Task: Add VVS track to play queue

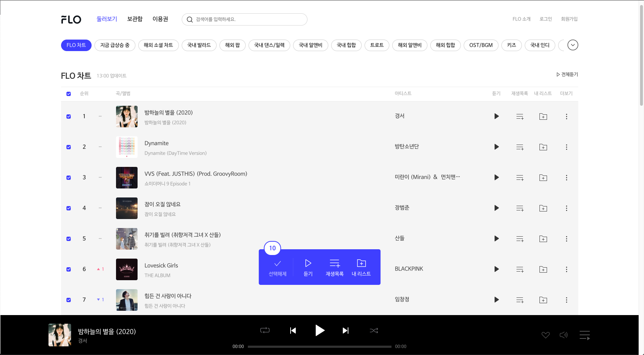Action: click(x=520, y=178)
